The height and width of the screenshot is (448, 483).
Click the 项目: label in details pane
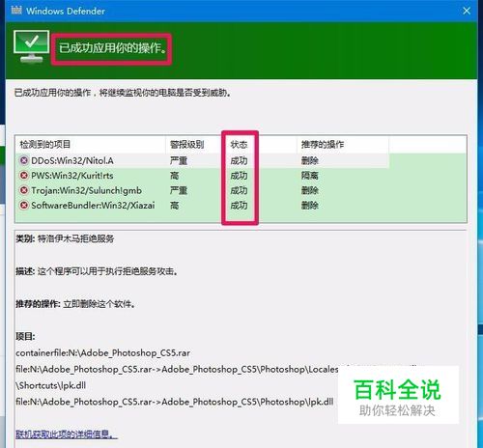pyautogui.click(x=25, y=337)
